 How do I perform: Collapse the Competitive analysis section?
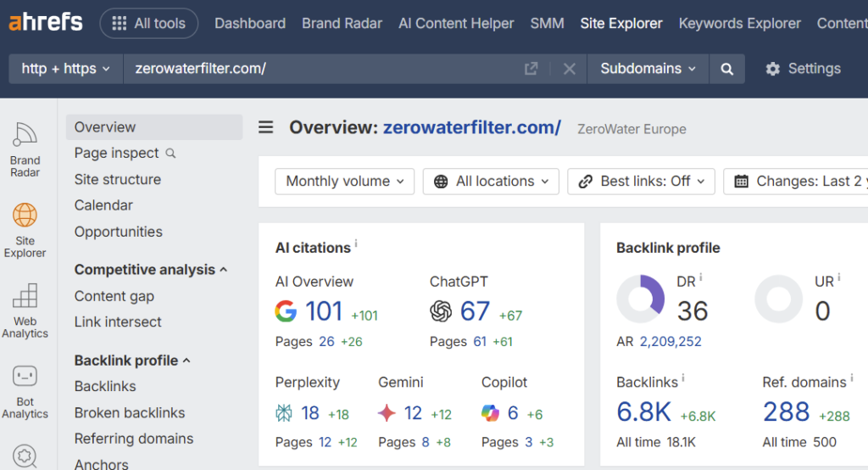pyautogui.click(x=151, y=270)
